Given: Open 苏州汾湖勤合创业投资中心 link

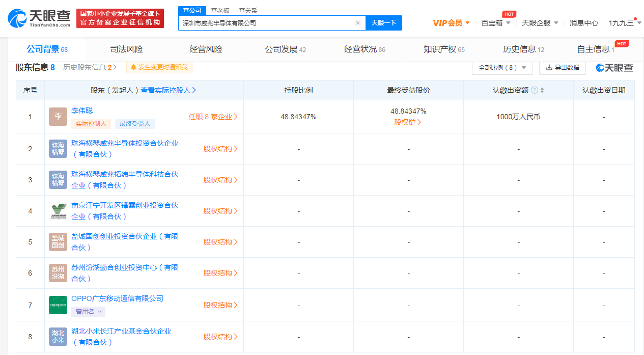Looking at the screenshot, I should 125,273.
